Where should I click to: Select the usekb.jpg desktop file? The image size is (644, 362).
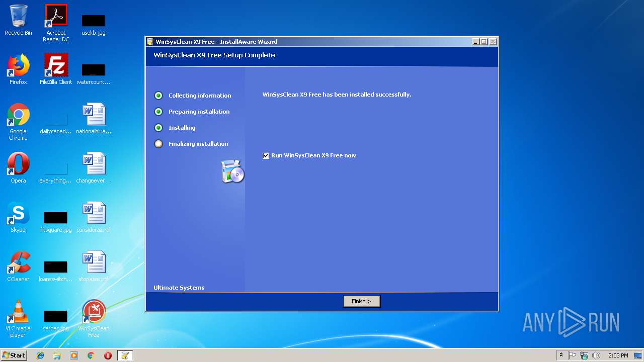click(x=94, y=24)
